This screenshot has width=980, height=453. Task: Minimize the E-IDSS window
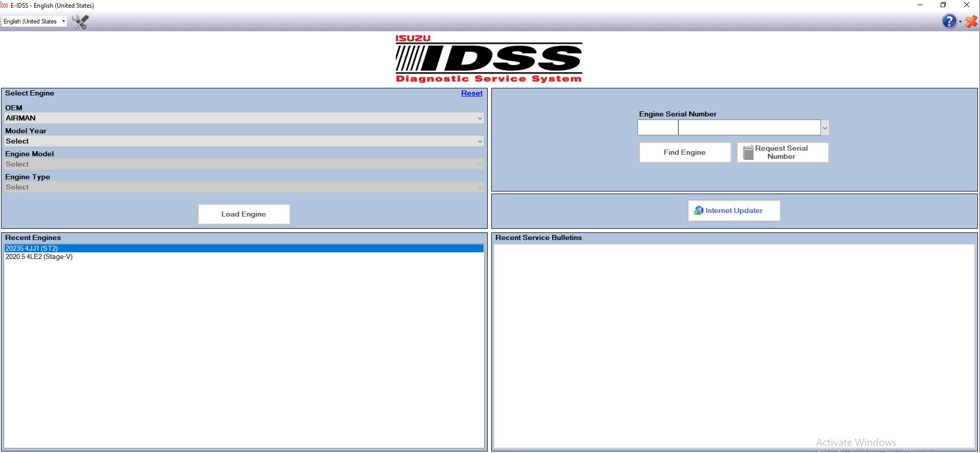[920, 5]
